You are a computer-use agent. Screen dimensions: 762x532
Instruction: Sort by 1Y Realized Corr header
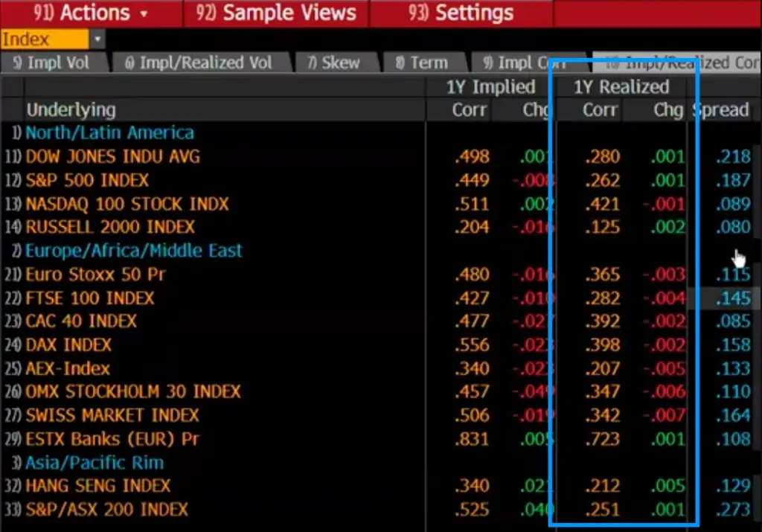click(x=601, y=110)
